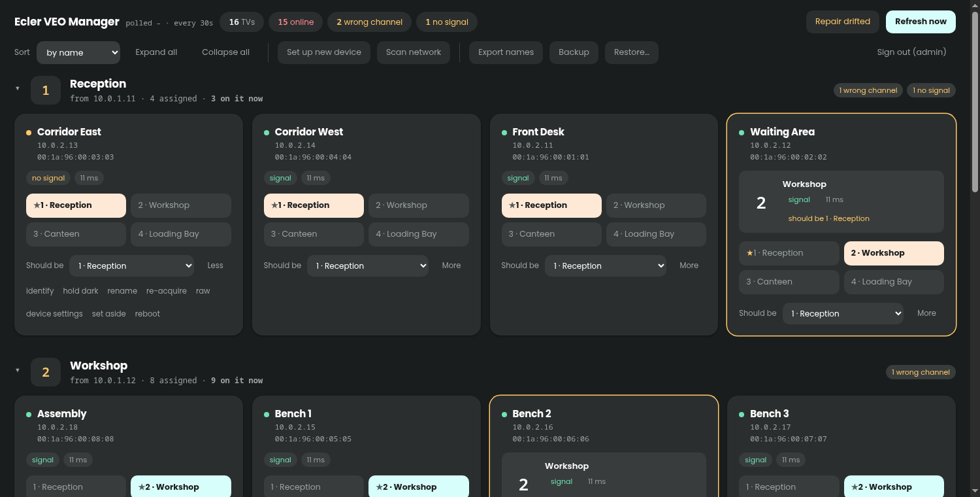Open Waiting Area Should be dropdown

click(843, 313)
